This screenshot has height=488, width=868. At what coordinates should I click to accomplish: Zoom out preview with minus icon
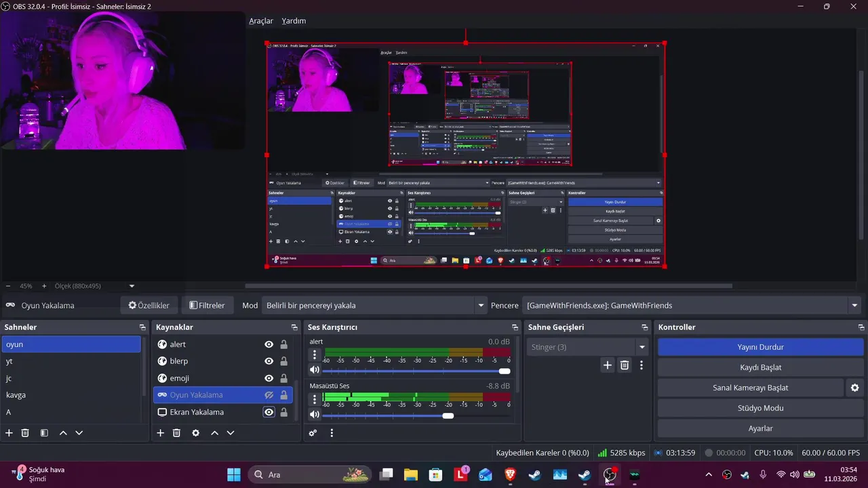[x=8, y=286]
